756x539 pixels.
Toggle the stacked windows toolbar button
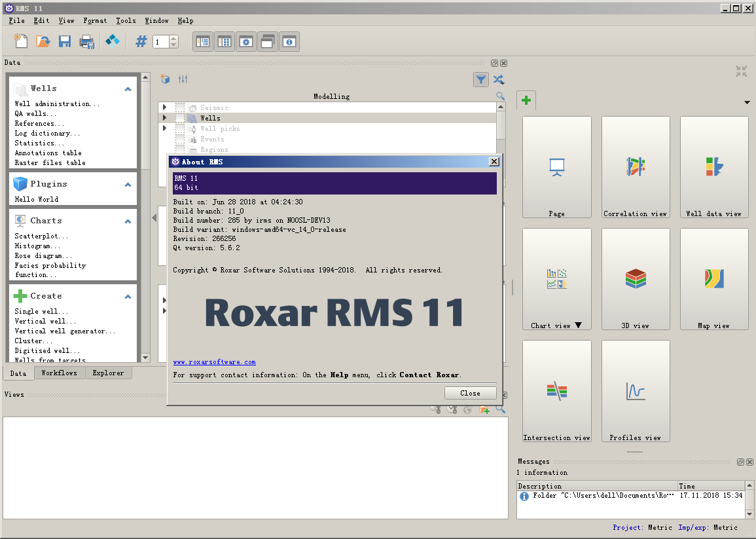coord(268,42)
